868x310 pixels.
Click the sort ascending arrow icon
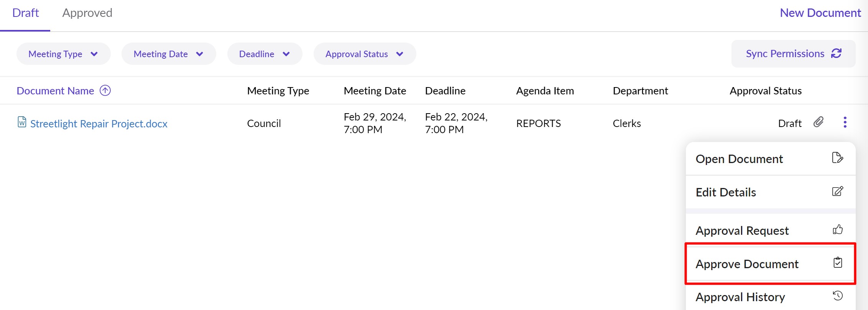(105, 91)
